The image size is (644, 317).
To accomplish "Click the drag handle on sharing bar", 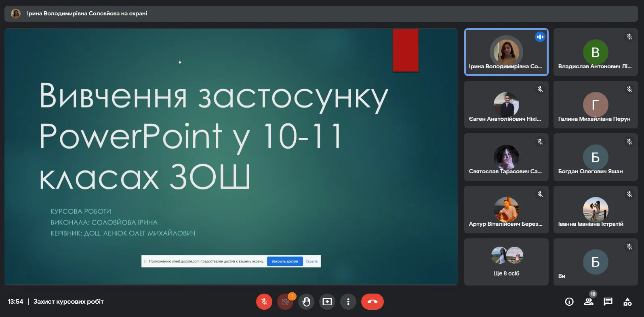I will 145,261.
